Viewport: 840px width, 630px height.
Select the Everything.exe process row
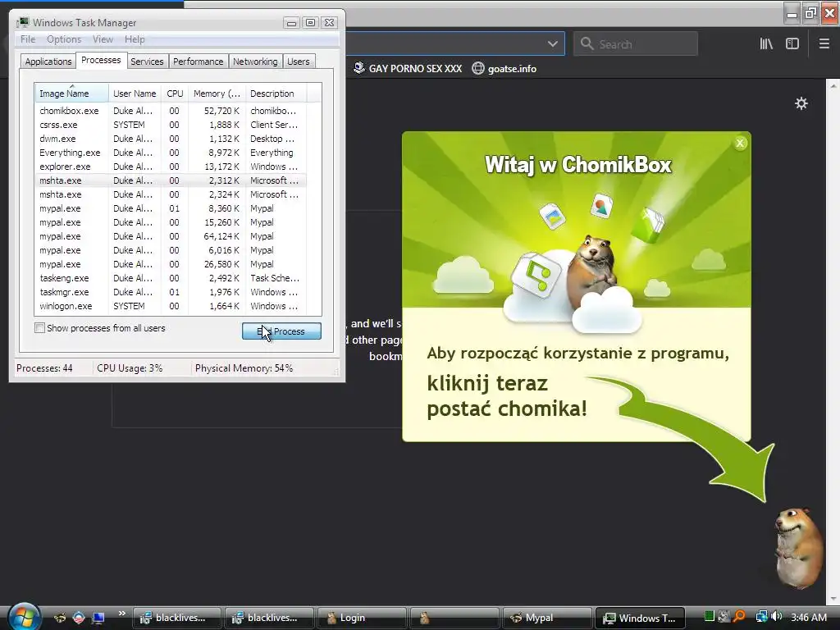171,153
